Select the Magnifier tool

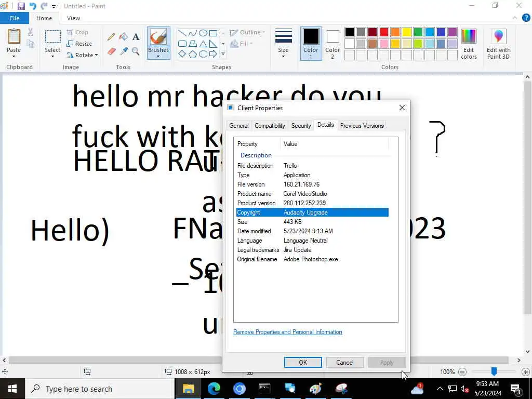[136, 51]
